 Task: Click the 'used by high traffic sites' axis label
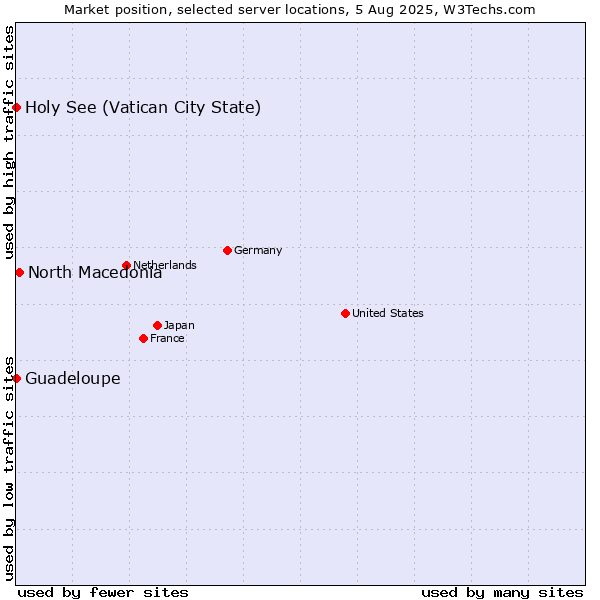click(9, 142)
